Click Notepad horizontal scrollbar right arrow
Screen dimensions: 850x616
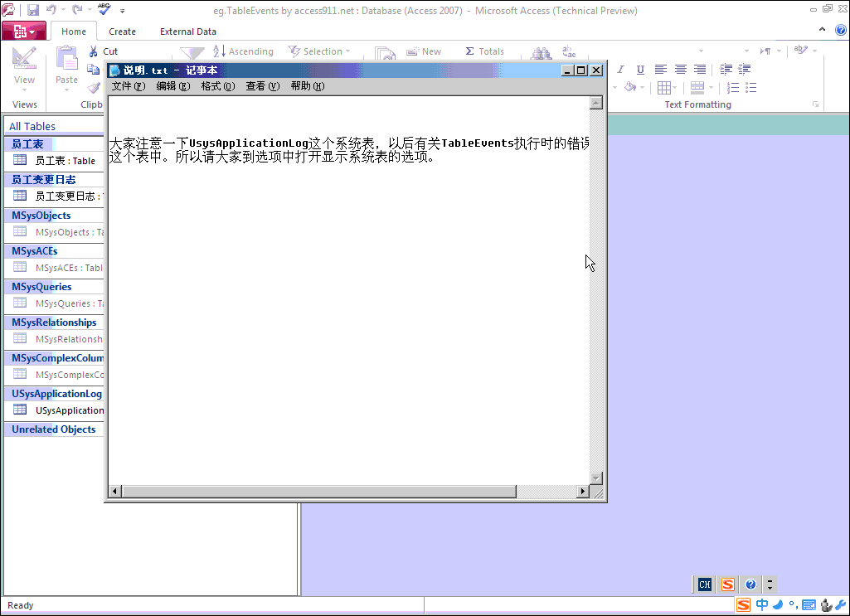583,492
